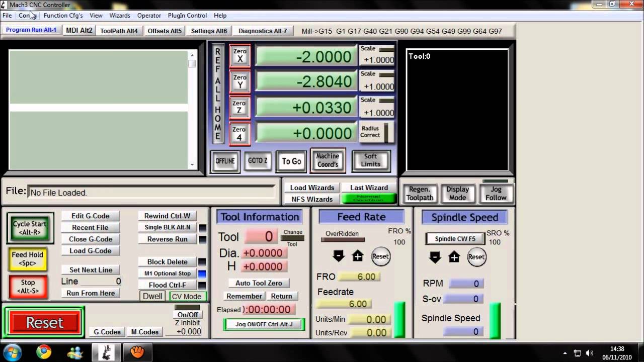Image resolution: width=644 pixels, height=362 pixels.
Task: Open the Function Cfg's menu
Action: pyautogui.click(x=63, y=16)
